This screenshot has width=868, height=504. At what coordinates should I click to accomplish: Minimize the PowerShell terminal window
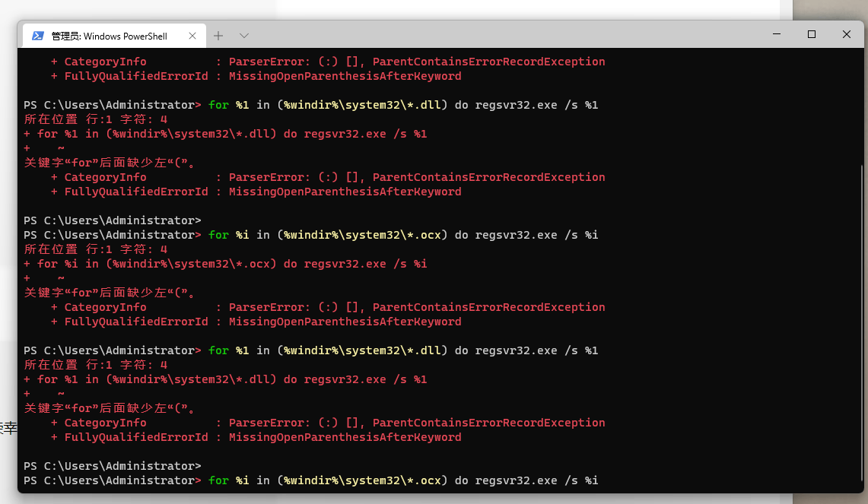777,34
